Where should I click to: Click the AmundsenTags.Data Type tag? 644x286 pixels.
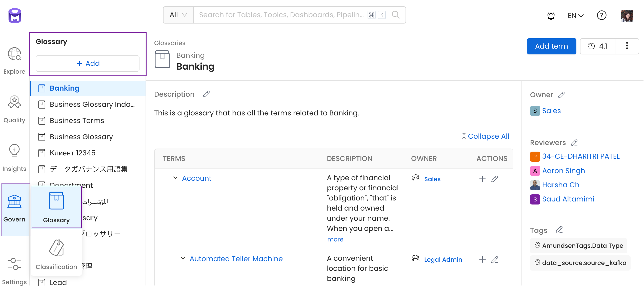click(579, 246)
